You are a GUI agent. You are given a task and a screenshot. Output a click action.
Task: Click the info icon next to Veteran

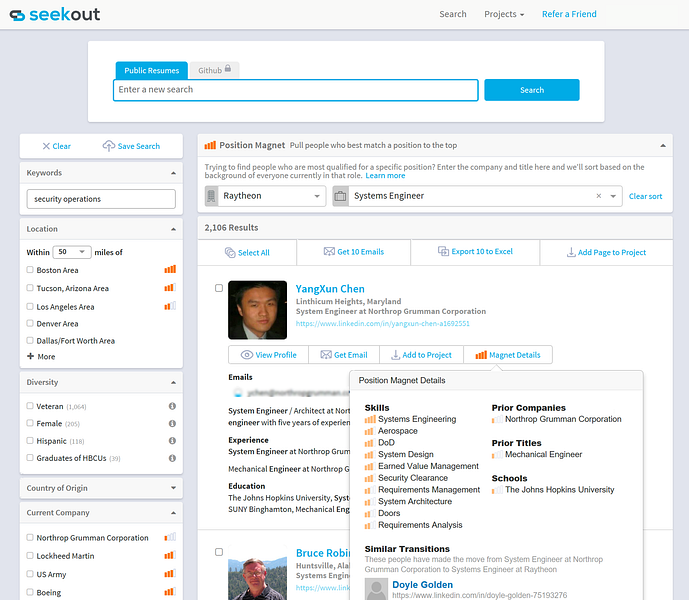point(172,406)
